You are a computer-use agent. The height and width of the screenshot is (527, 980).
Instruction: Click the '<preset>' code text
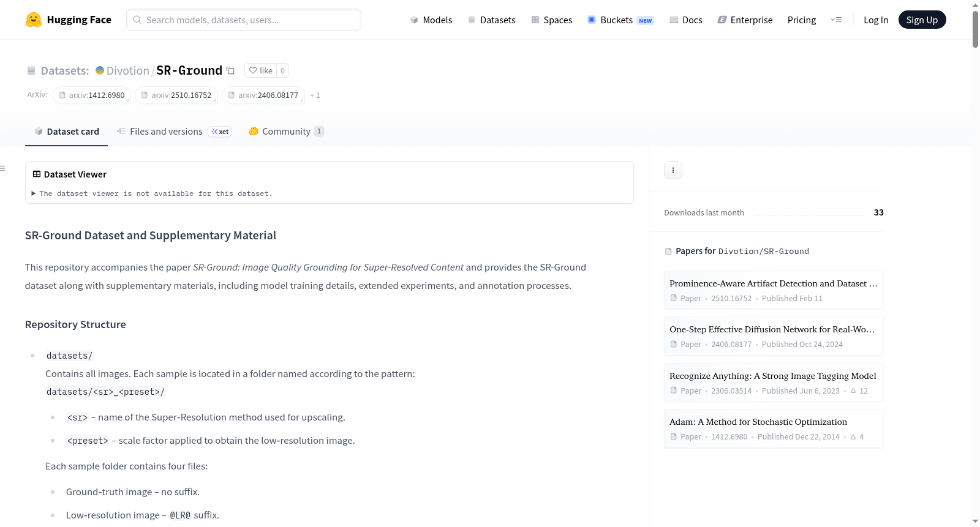[88, 441]
